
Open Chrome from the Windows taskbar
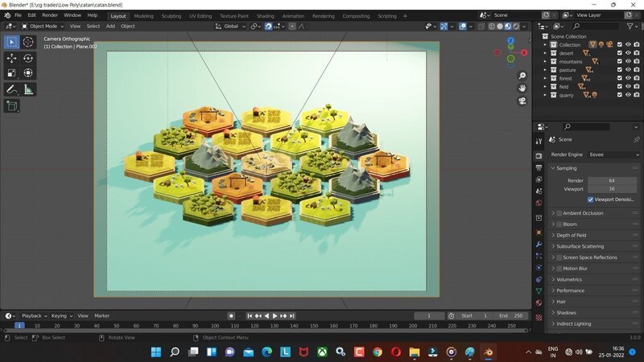[378, 352]
